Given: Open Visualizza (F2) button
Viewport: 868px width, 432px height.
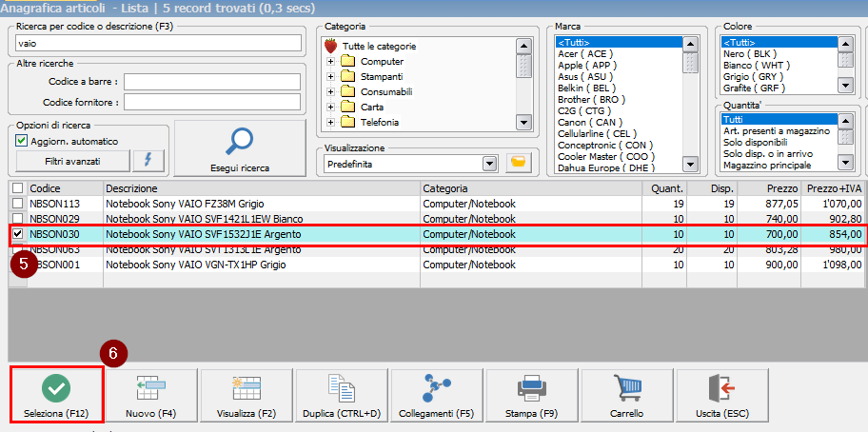Looking at the screenshot, I should (x=247, y=396).
